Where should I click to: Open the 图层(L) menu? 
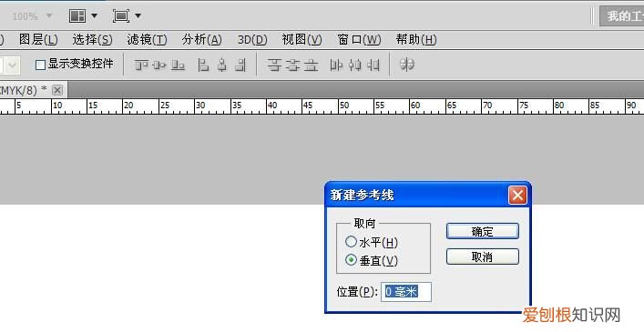point(38,40)
